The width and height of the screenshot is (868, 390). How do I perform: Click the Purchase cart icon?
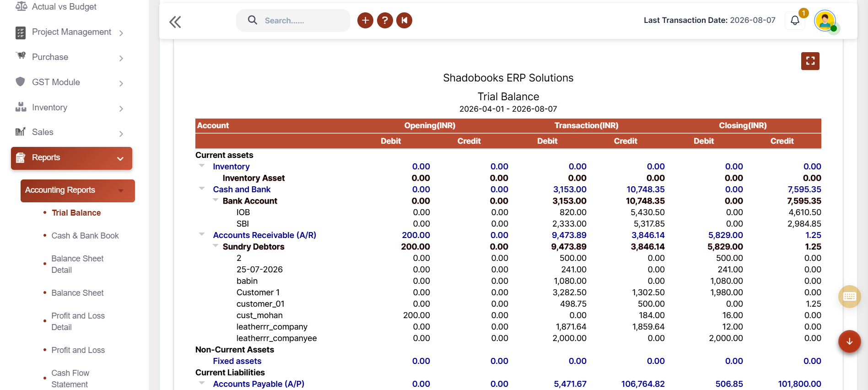[x=21, y=56]
